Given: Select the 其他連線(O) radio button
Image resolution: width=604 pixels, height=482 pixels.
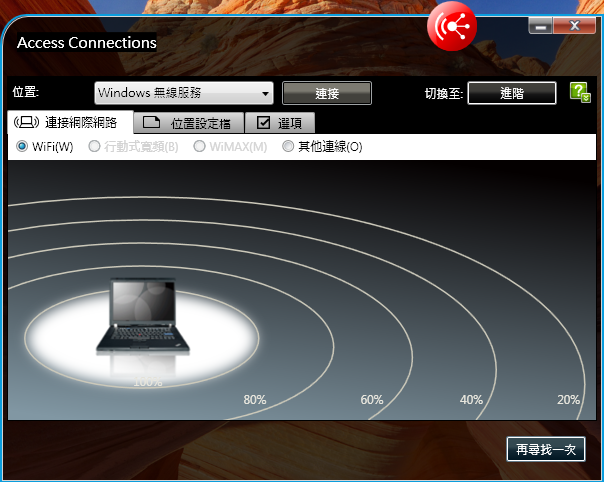Looking at the screenshot, I should pyautogui.click(x=288, y=146).
